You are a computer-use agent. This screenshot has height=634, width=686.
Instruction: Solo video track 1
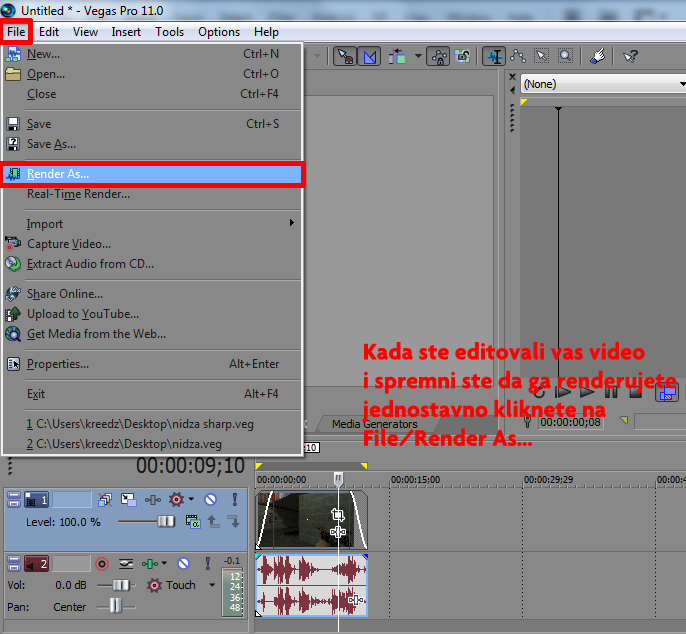tap(235, 499)
